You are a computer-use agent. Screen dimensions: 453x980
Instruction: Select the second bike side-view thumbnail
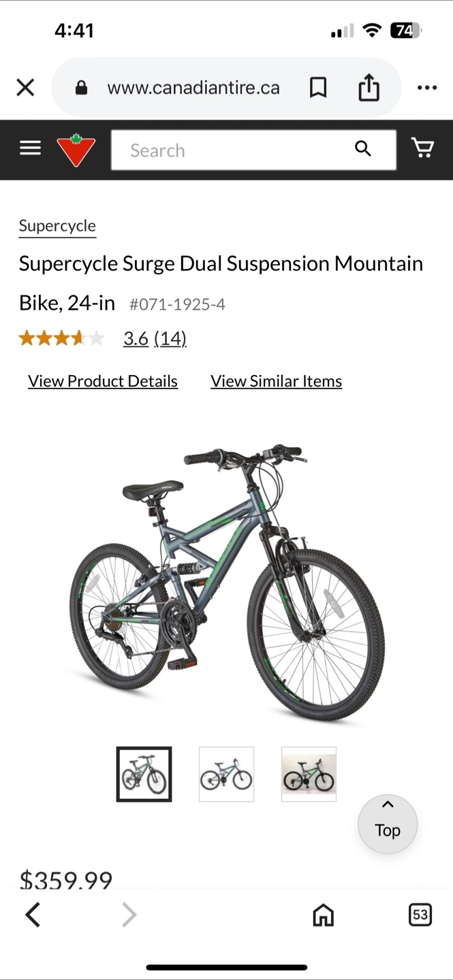coord(226,774)
